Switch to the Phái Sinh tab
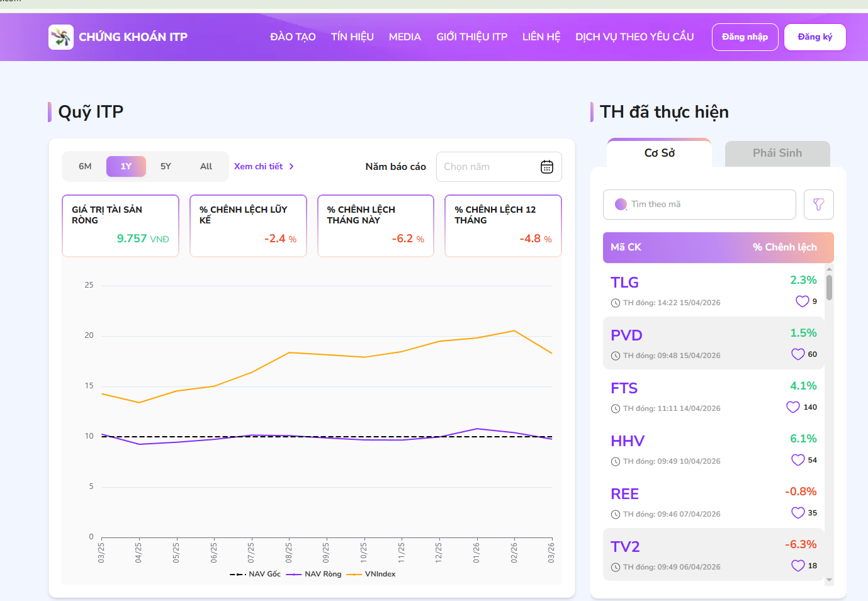The width and height of the screenshot is (868, 601). point(777,153)
